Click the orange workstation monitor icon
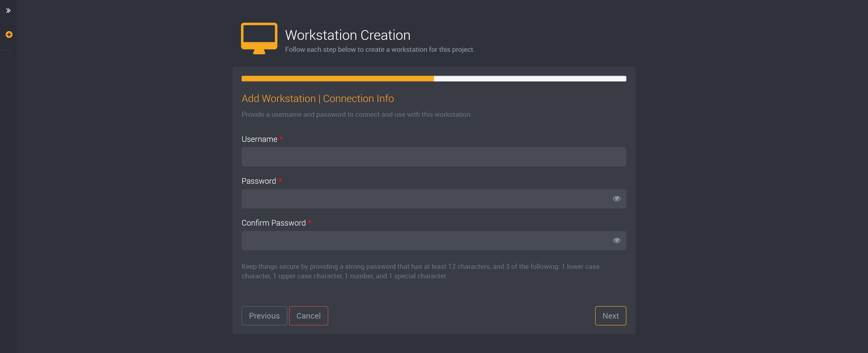 click(259, 38)
